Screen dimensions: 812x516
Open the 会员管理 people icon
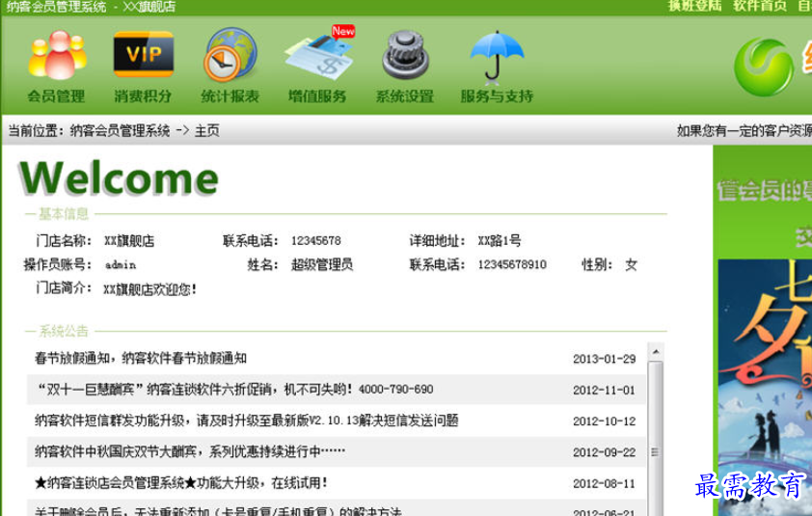(x=57, y=55)
